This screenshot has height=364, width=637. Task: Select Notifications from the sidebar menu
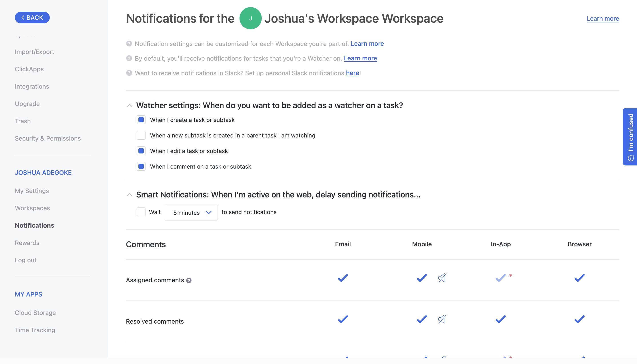pyautogui.click(x=34, y=225)
